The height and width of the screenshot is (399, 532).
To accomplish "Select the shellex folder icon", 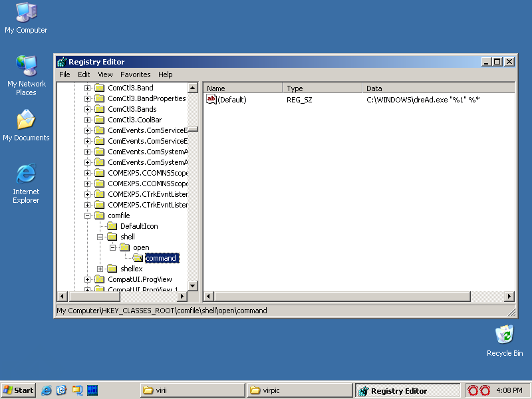I will click(112, 269).
